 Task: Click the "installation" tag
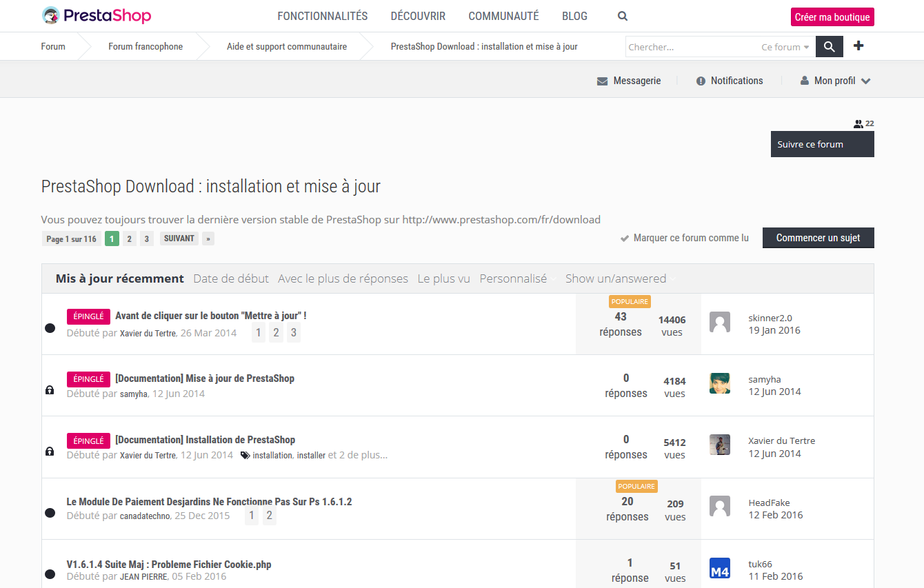pos(272,456)
